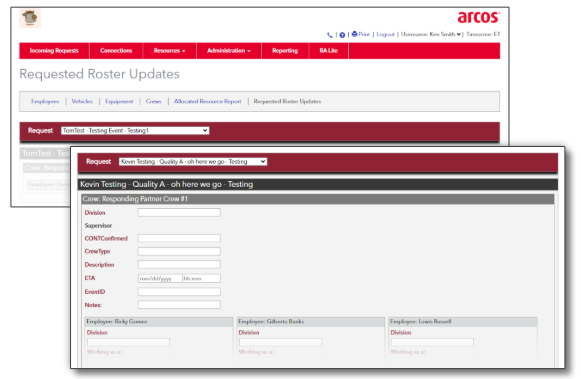Open the RA Lite menu tab
The width and height of the screenshot is (581, 379).
(329, 51)
